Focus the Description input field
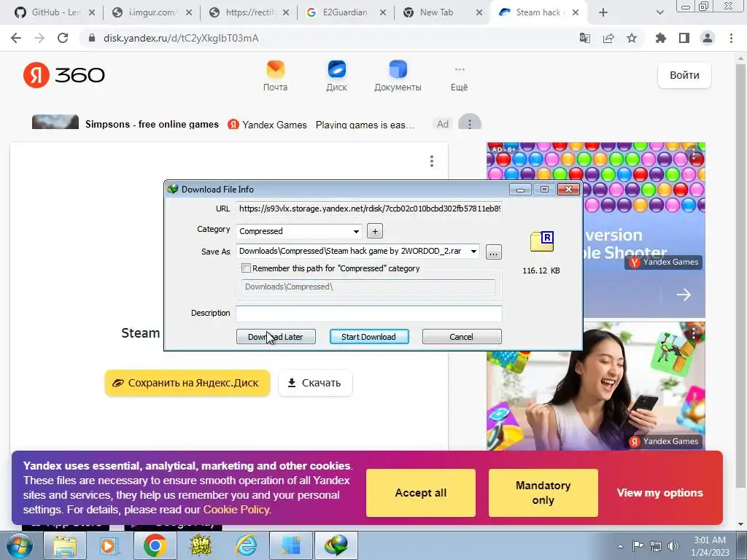The height and width of the screenshot is (560, 747). (368, 314)
